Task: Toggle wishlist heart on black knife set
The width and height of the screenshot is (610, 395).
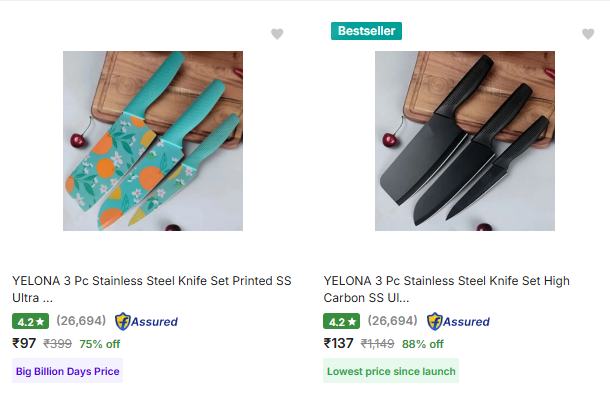Action: click(x=588, y=34)
